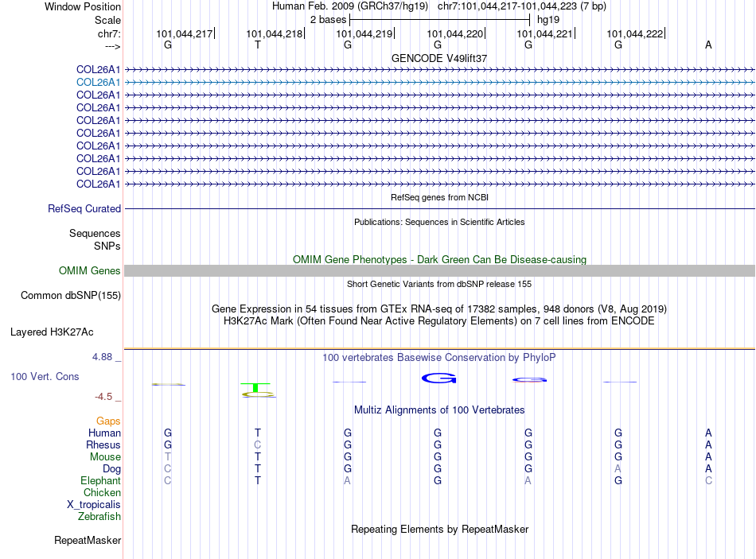Click the light-blue highlighted COL26A1 transcript label

point(99,83)
